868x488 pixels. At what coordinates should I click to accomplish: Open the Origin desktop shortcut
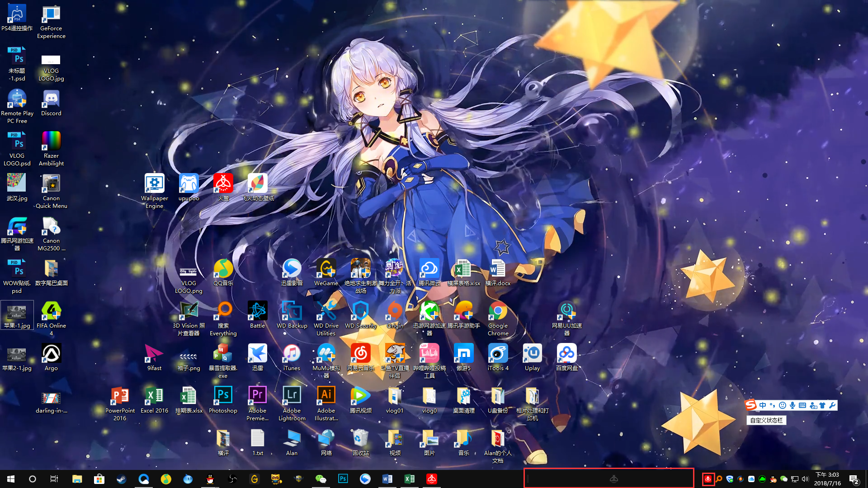(395, 315)
